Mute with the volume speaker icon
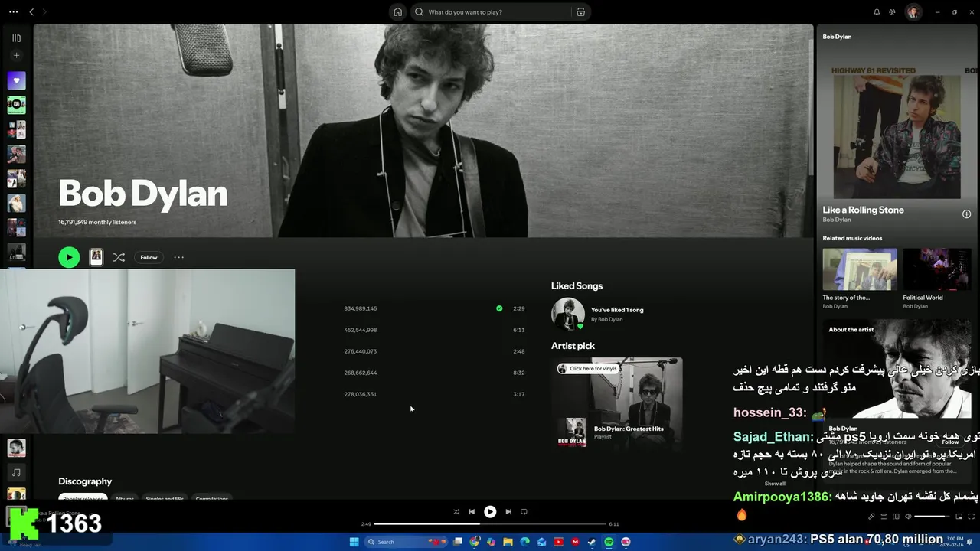This screenshot has height=551, width=980. point(908,516)
